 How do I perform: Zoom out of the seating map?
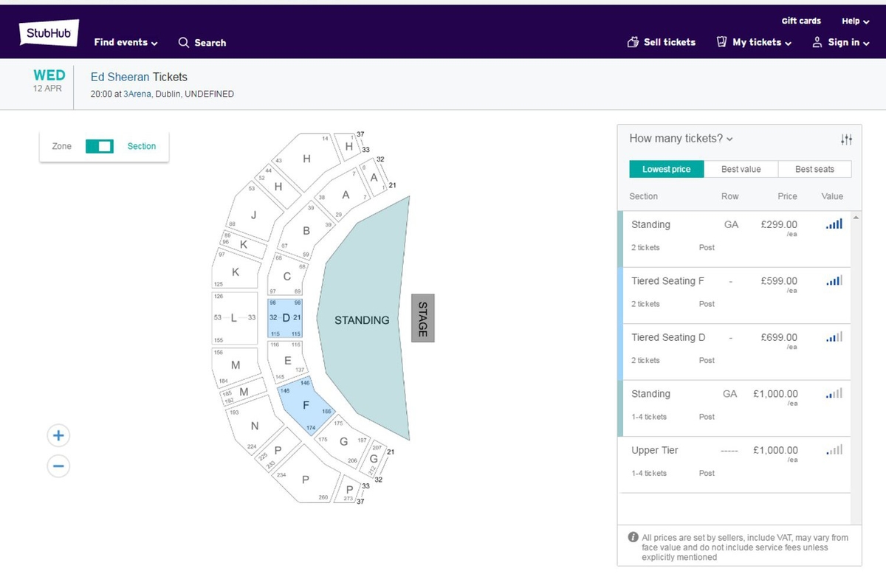(x=58, y=466)
